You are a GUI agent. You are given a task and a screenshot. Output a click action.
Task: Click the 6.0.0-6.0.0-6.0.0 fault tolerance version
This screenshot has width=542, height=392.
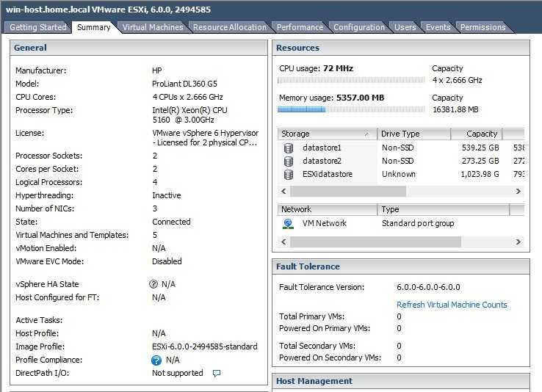428,287
